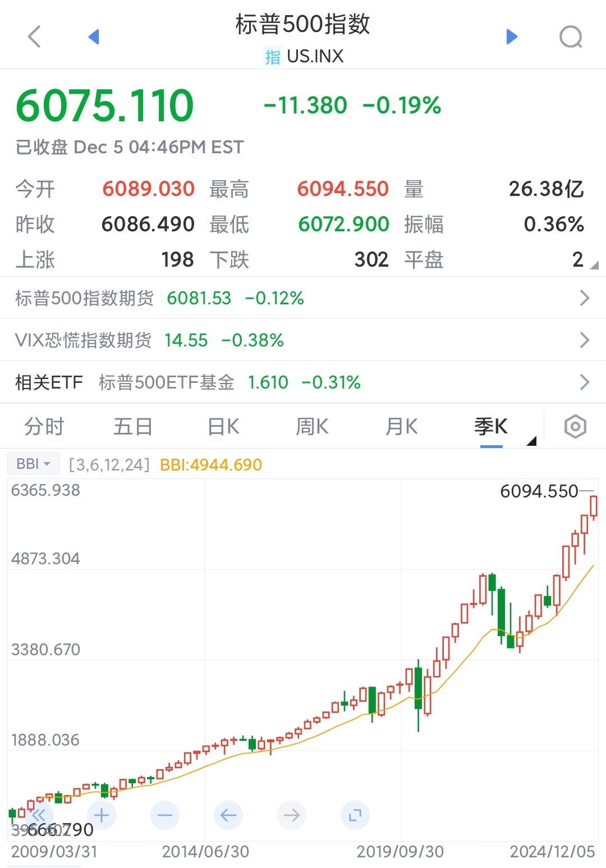606x868 pixels.
Task: Open search with the magnifier icon
Action: point(571,37)
